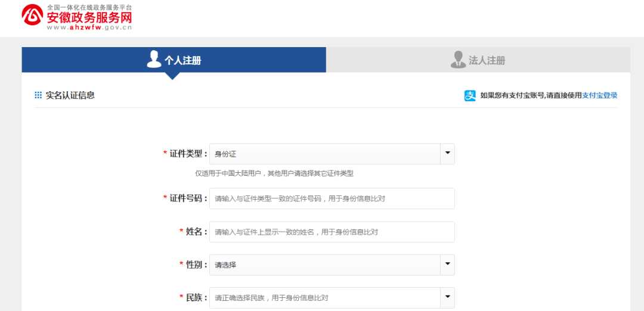This screenshot has width=644, height=311.
Task: Focus the 证件号码 input field
Action: pyautogui.click(x=332, y=198)
